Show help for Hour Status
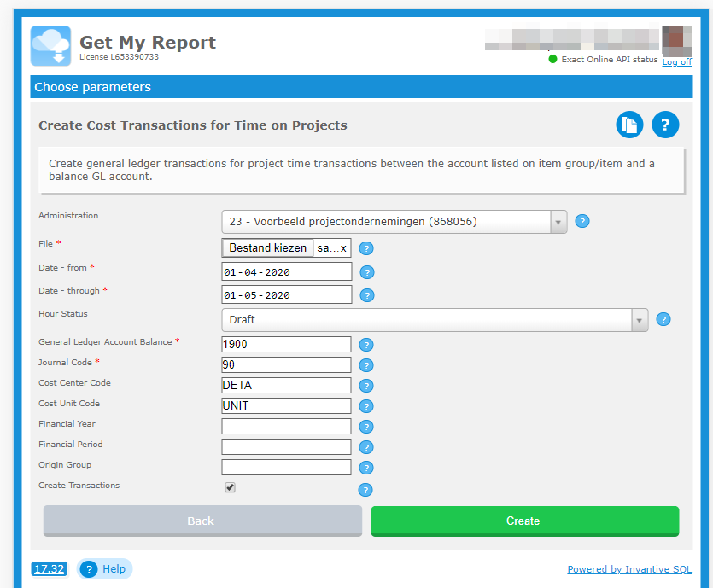Image resolution: width=713 pixels, height=588 pixels. point(663,319)
